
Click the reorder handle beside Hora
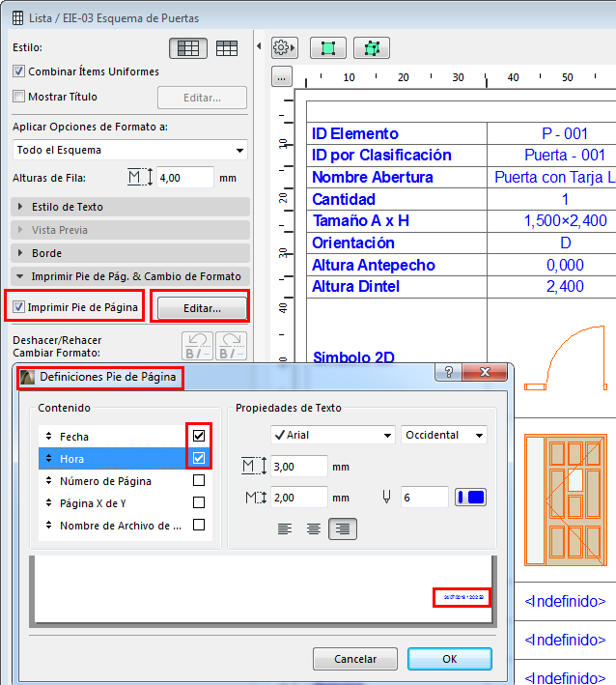tap(49, 458)
